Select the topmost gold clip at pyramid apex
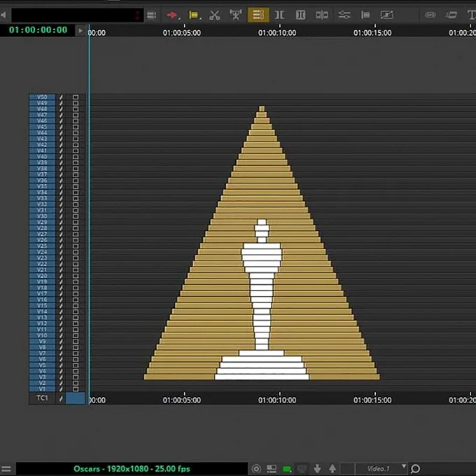 [262, 108]
